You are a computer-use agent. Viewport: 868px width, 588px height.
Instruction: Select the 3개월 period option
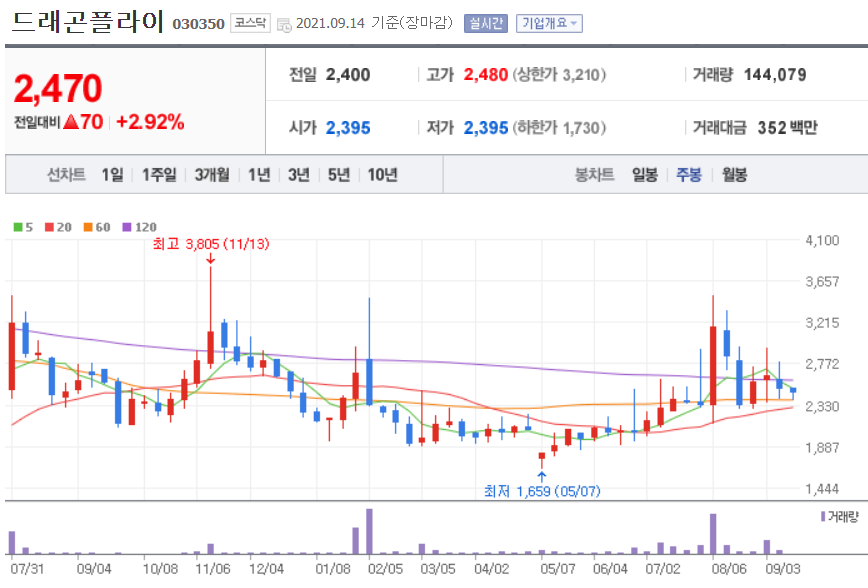210,173
